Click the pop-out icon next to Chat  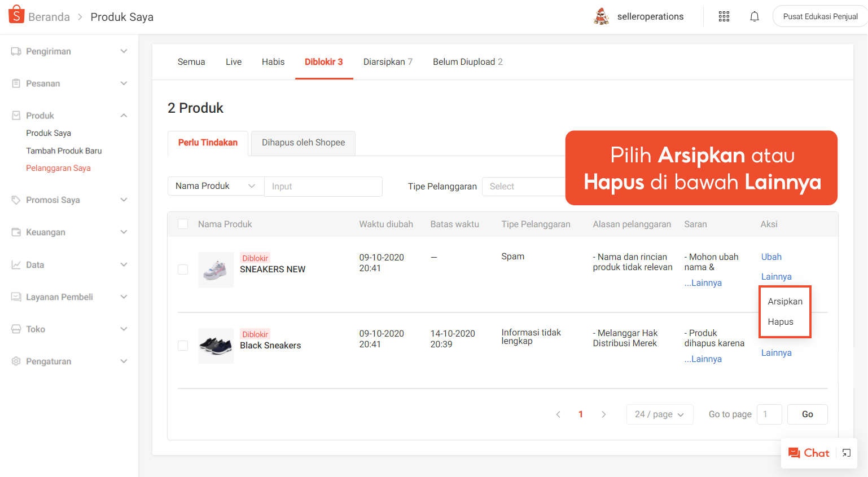pyautogui.click(x=847, y=453)
